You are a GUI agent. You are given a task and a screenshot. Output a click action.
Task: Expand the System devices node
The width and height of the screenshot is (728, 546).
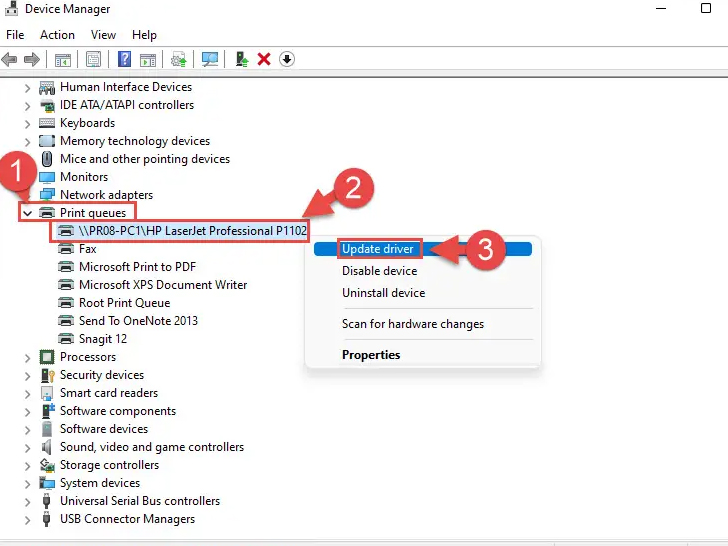tap(27, 484)
